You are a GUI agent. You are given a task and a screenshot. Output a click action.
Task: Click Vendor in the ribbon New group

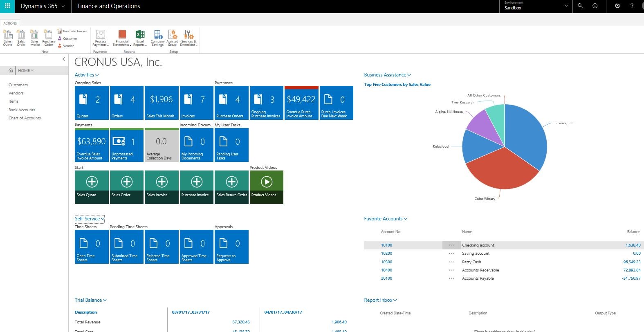click(66, 46)
